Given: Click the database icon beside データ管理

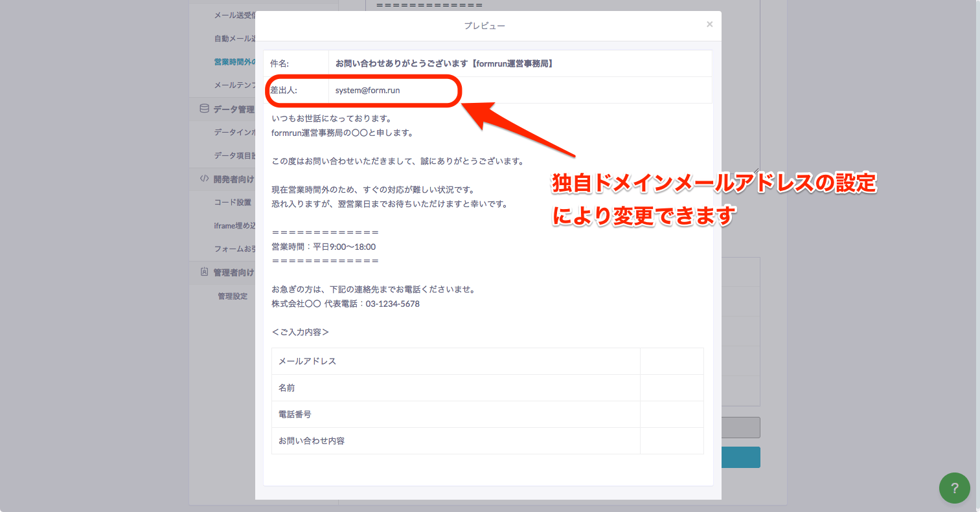Looking at the screenshot, I should click(x=203, y=109).
